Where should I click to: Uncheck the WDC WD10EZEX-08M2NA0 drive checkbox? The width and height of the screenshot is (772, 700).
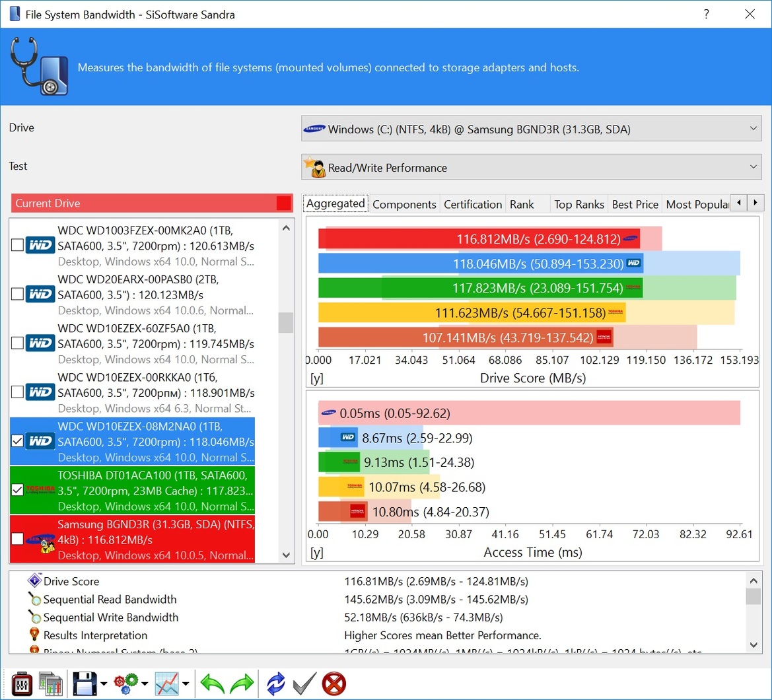tap(17, 440)
